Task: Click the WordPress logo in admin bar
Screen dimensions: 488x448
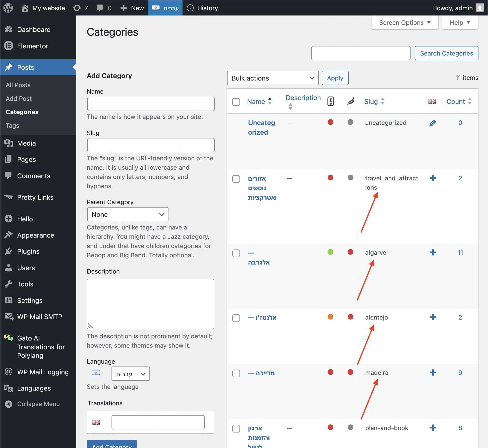Action: (x=8, y=8)
